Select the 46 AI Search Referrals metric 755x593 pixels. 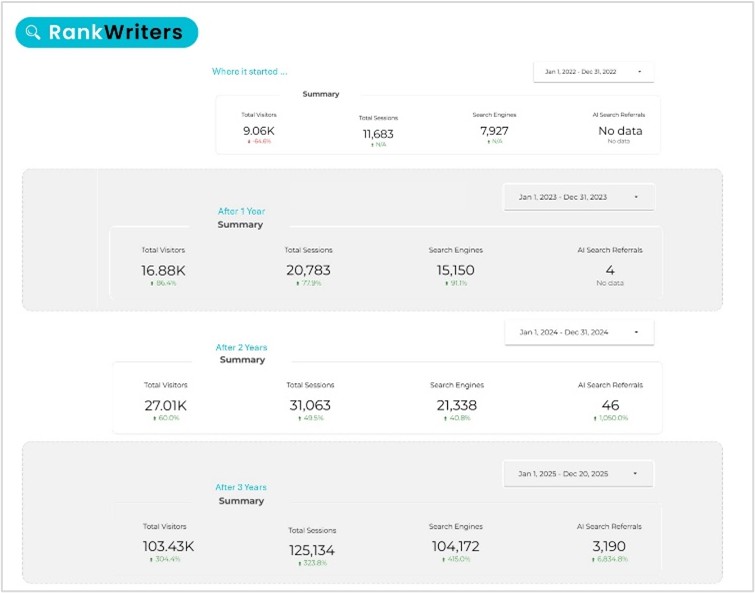pyautogui.click(x=610, y=405)
